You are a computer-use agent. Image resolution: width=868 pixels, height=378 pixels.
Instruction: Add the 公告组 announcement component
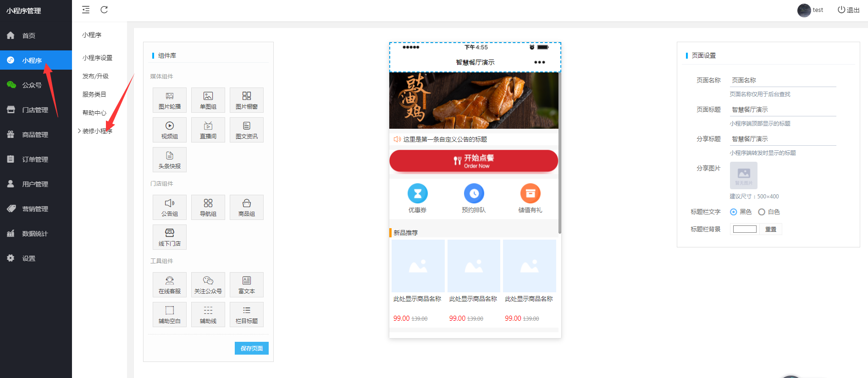[170, 207]
